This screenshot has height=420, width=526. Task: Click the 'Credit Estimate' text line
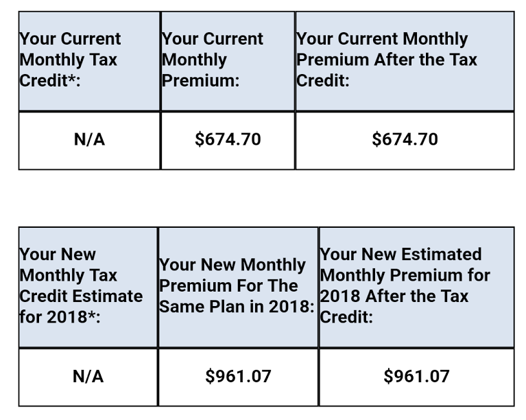pyautogui.click(x=81, y=296)
